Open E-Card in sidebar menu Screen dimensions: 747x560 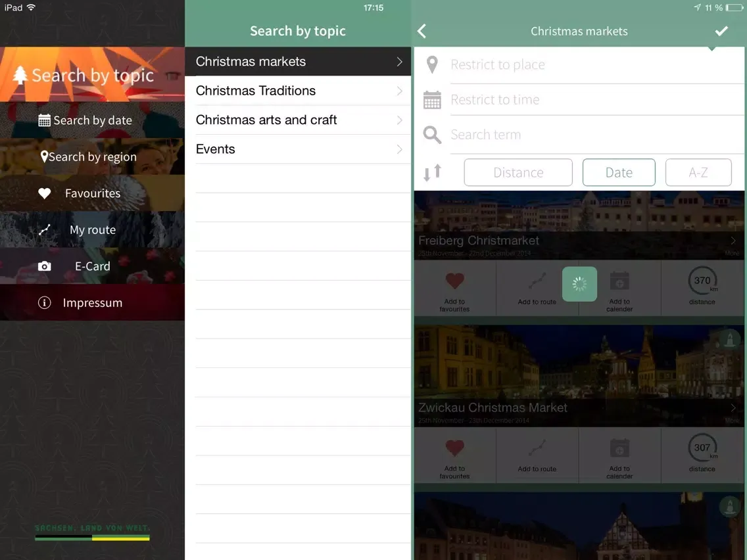coord(93,266)
